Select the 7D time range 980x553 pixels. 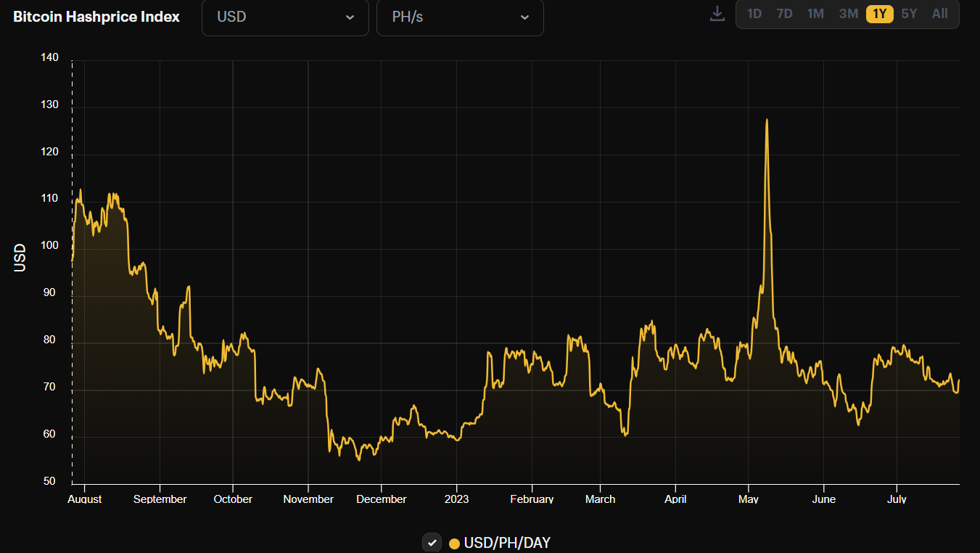784,14
